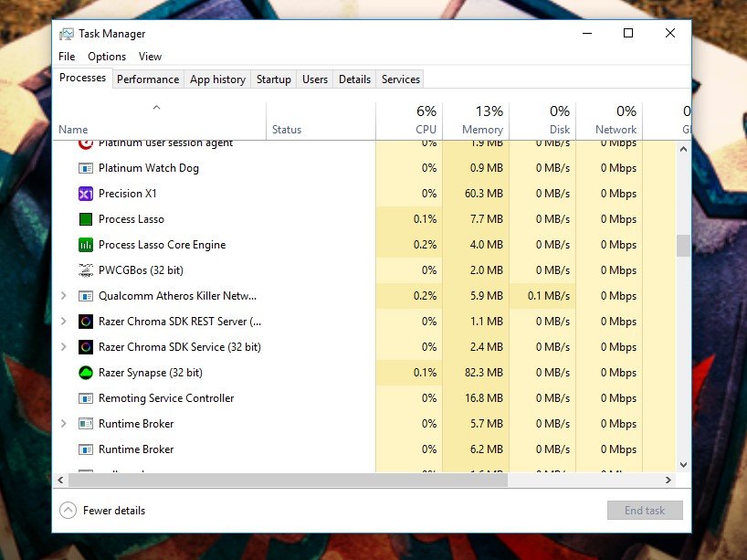Open the View menu
The height and width of the screenshot is (560, 747).
pyautogui.click(x=150, y=57)
